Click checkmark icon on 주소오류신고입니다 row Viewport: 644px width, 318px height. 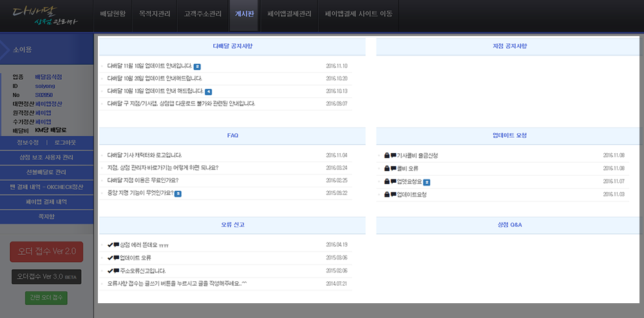point(110,271)
